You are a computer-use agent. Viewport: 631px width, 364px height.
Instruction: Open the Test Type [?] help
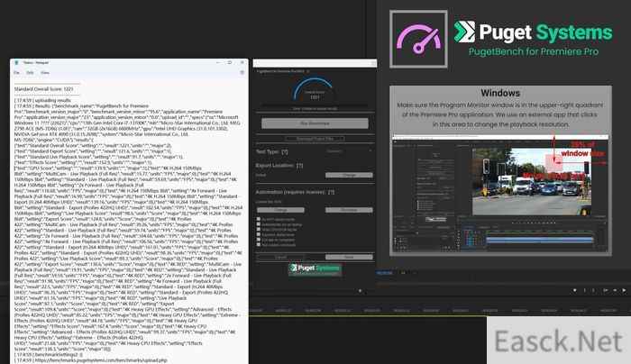[285, 151]
